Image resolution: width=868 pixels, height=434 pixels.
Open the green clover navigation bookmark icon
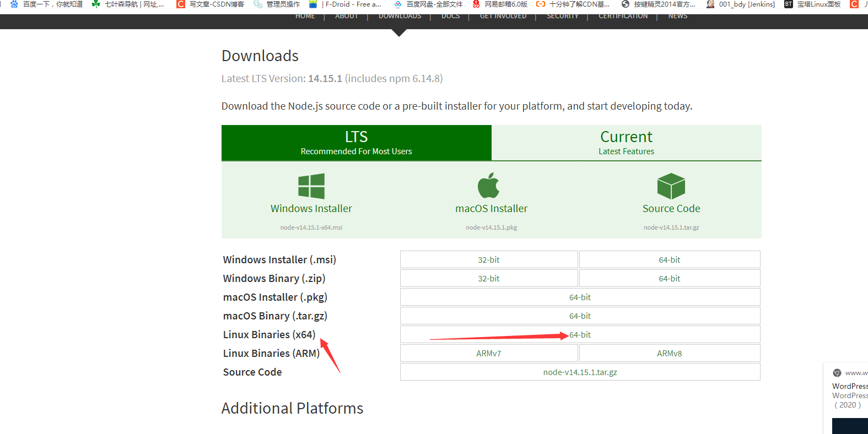(x=96, y=4)
